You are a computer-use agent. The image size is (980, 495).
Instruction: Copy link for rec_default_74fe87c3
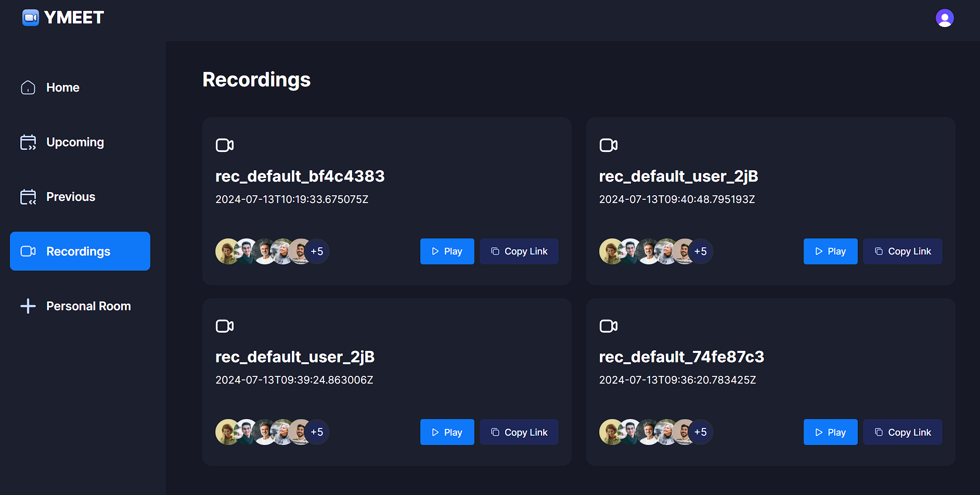click(x=903, y=432)
